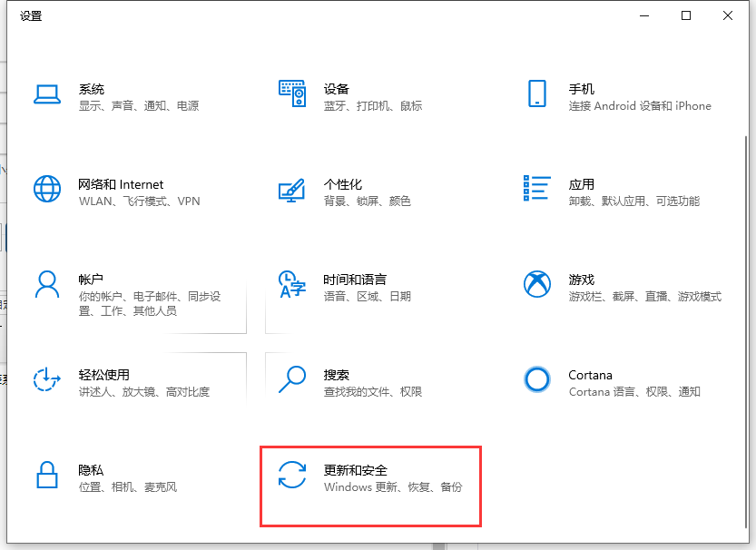
Task: Open the 帐户 person icon
Action: point(47,284)
